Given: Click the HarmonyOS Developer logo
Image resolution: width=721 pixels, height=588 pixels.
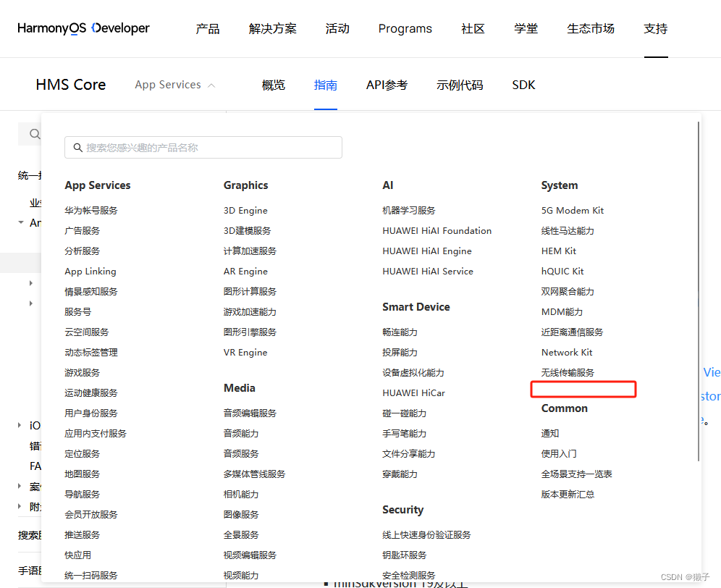Looking at the screenshot, I should click(x=83, y=28).
